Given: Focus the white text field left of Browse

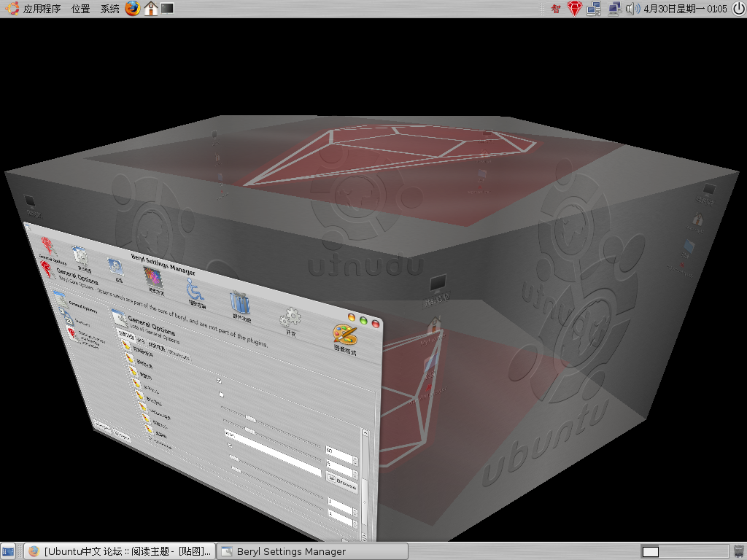Looking at the screenshot, I should [274, 453].
